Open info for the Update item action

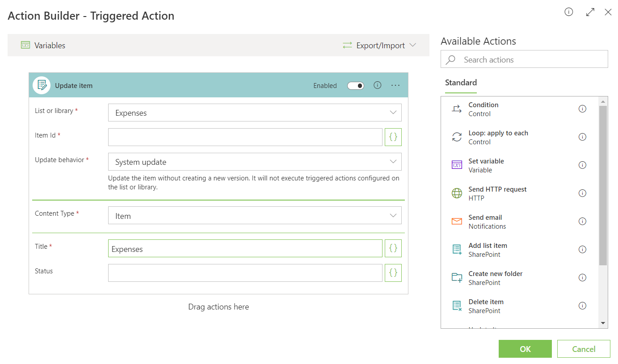(378, 85)
